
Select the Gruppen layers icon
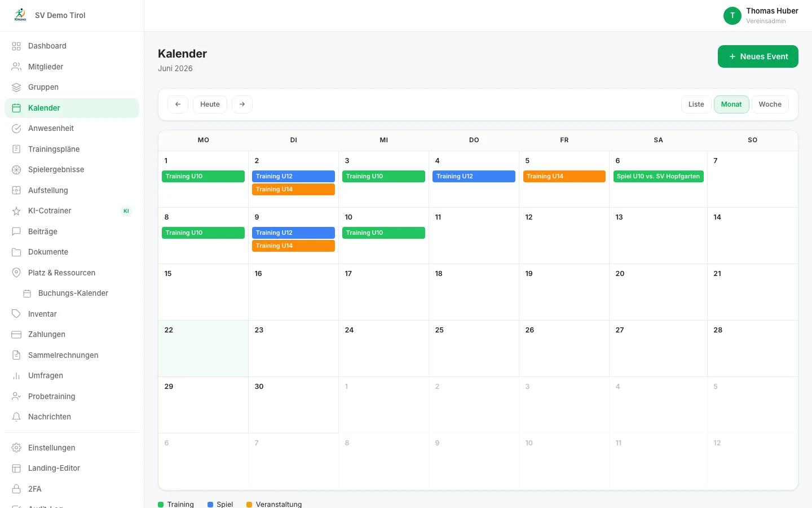(x=16, y=87)
